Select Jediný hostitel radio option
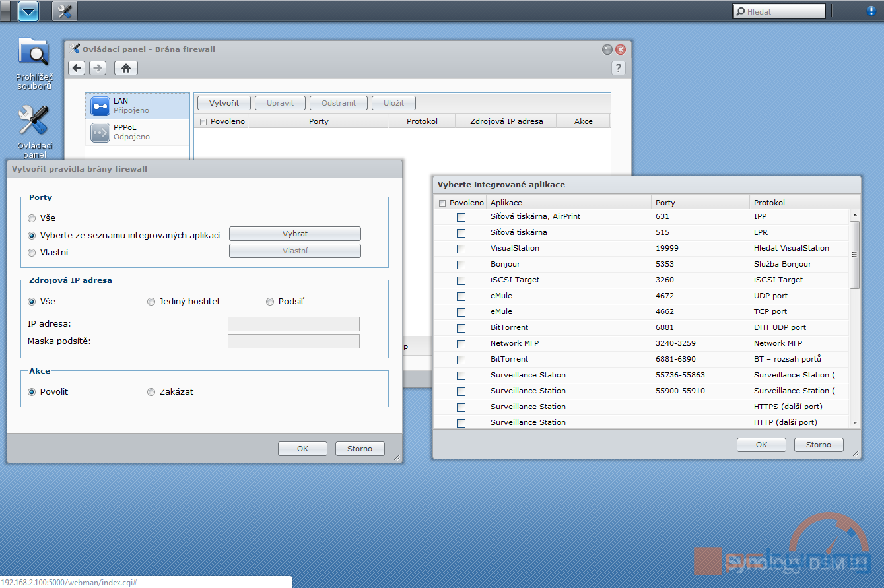 [x=151, y=302]
